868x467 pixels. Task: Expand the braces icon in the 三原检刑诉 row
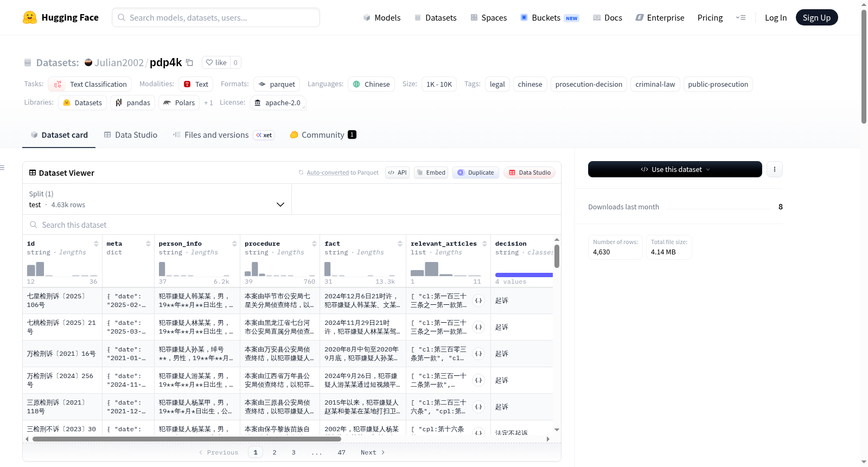pyautogui.click(x=478, y=407)
